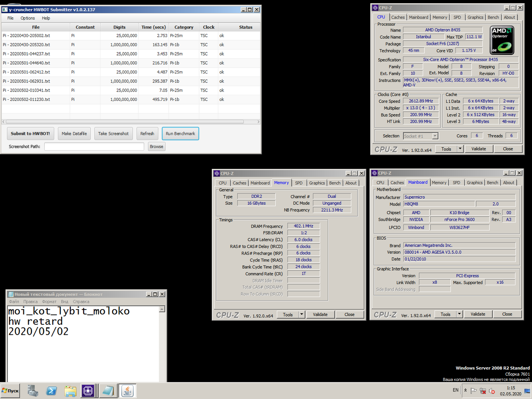Click the AMD Opteron processor logo
Viewport: 532px width, 399px height.
502,40
